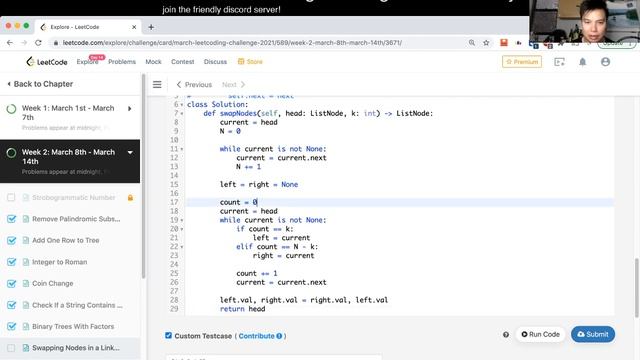640x360 pixels.
Task: Open the Mock menu
Action: 153,62
